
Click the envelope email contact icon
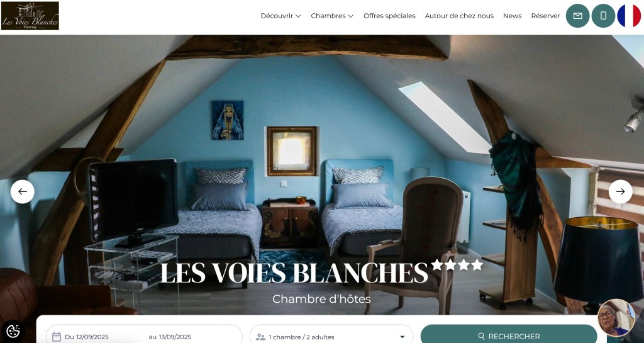[577, 16]
